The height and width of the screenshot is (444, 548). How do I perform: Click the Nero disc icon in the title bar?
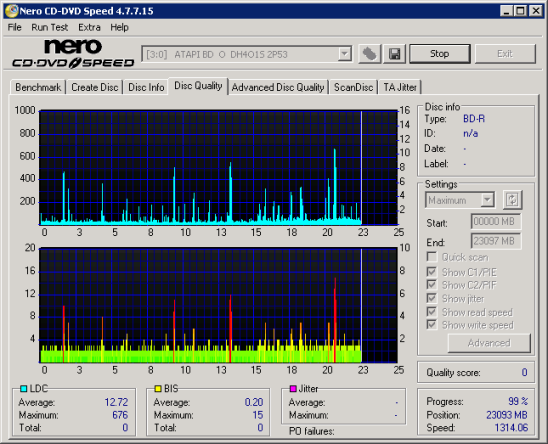[12, 11]
